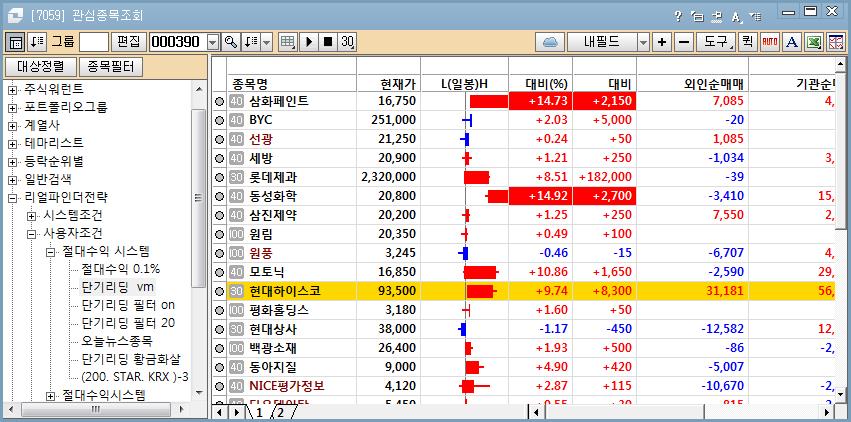Click the 종목필터 button
The image size is (851, 422).
tap(111, 67)
